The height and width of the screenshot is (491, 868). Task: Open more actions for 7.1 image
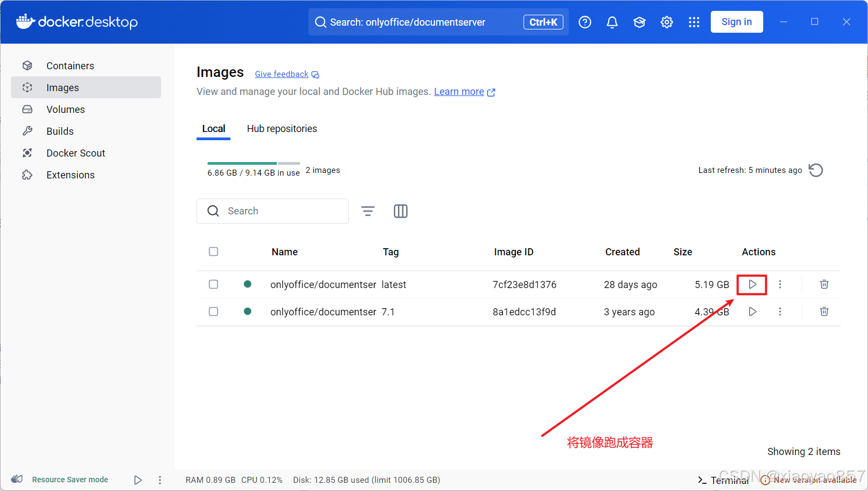tap(780, 312)
